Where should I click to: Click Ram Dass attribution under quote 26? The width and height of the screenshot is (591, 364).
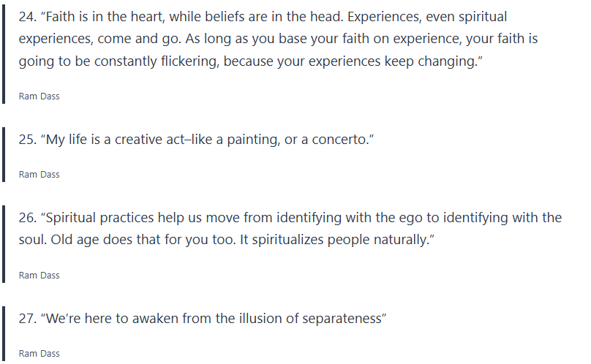click(x=39, y=276)
